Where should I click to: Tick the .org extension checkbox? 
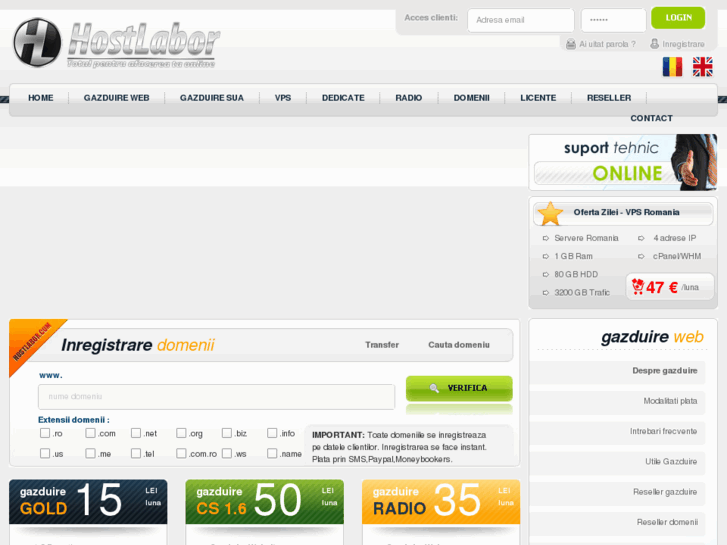[181, 433]
